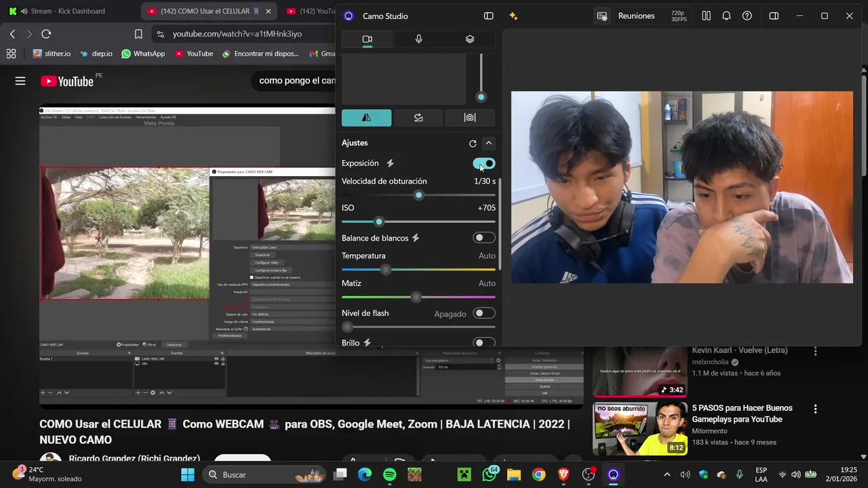
Task: Open Spotify from the taskbar
Action: pyautogui.click(x=390, y=474)
